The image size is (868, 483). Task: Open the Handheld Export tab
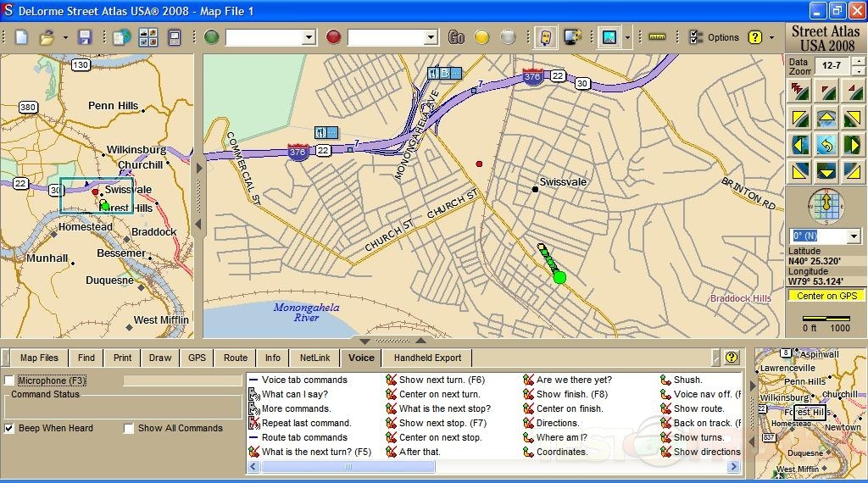(427, 358)
